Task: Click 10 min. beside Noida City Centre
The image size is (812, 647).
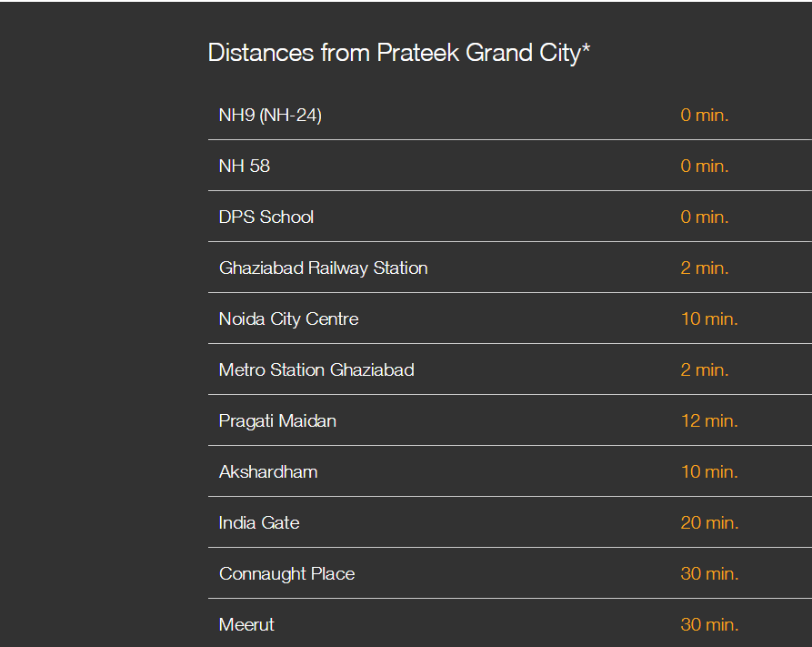Action: [x=709, y=319]
